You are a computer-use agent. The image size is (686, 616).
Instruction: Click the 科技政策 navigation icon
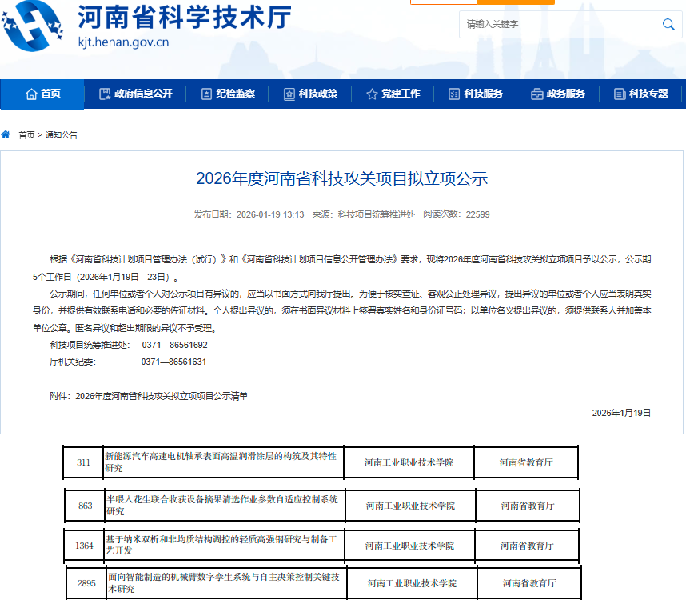click(x=289, y=94)
